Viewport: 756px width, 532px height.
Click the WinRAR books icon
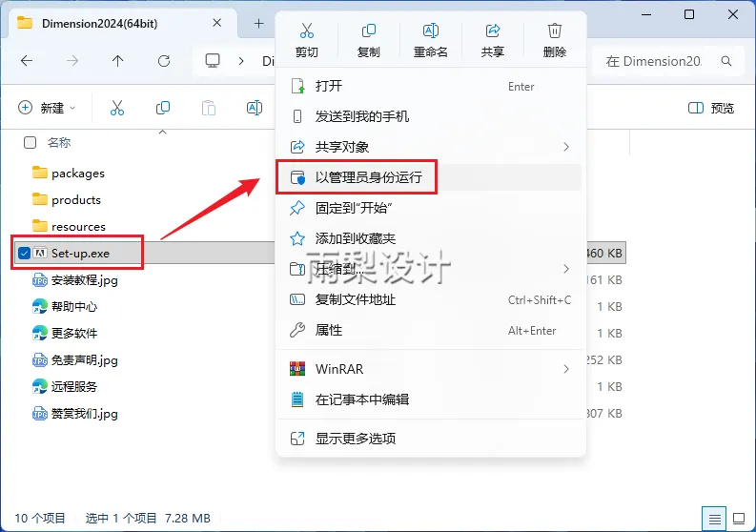coord(297,369)
